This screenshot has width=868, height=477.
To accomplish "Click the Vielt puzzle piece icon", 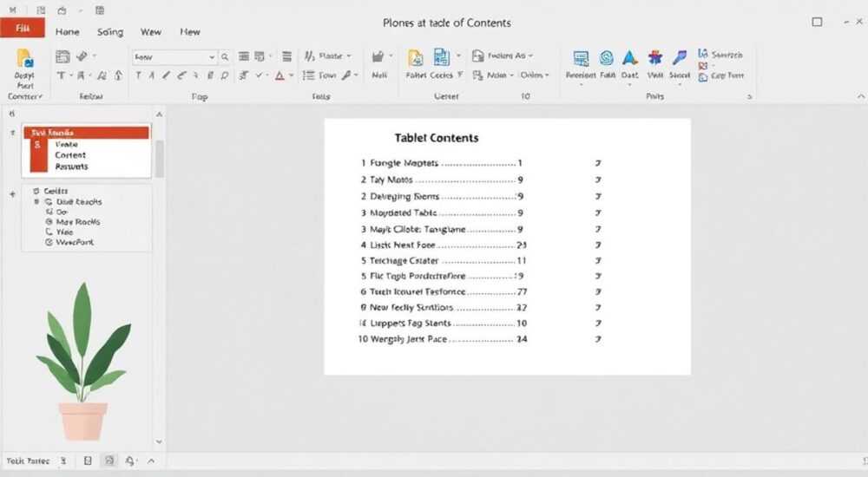I will [655, 57].
